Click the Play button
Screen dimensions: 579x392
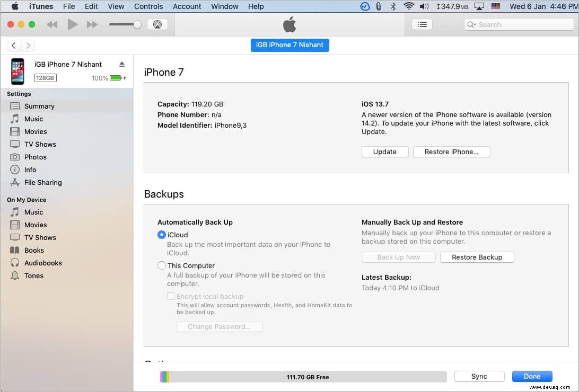[x=72, y=25]
